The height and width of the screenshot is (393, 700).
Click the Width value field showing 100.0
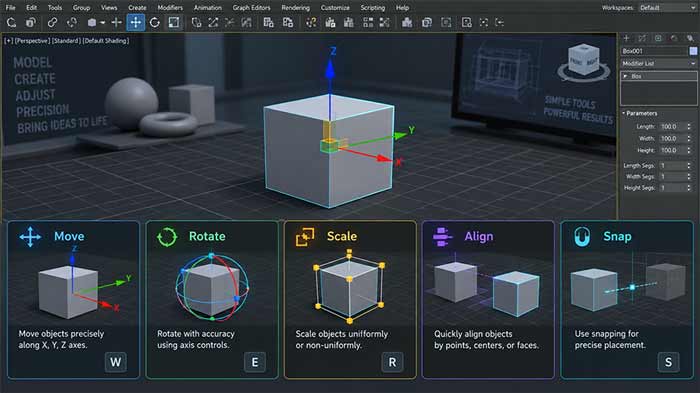point(672,138)
